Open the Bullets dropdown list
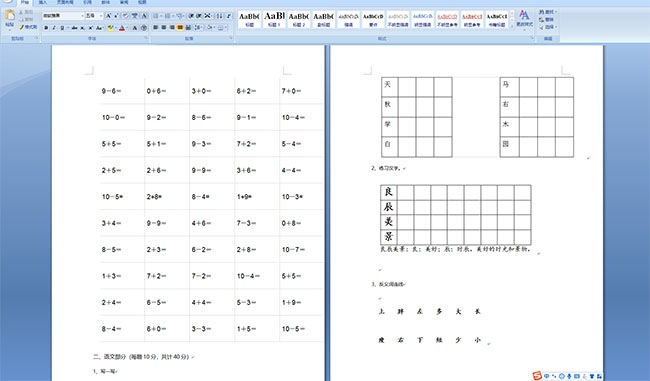 (161, 16)
